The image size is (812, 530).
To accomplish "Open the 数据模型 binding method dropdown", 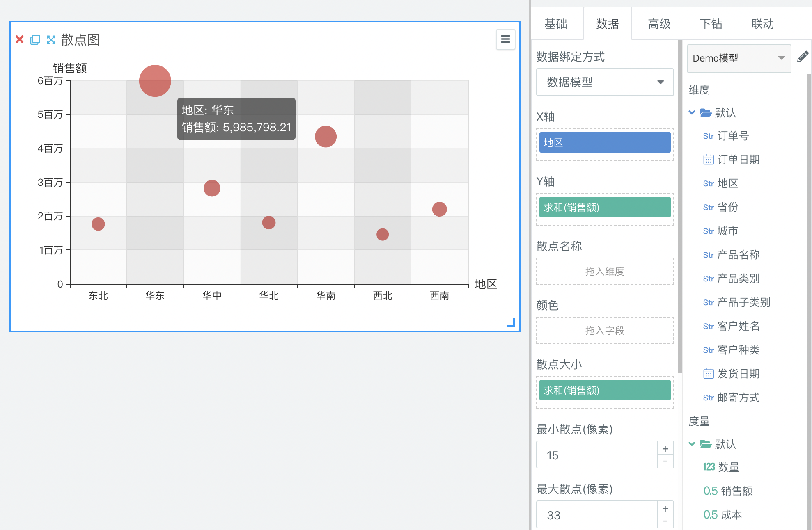I will (x=605, y=82).
